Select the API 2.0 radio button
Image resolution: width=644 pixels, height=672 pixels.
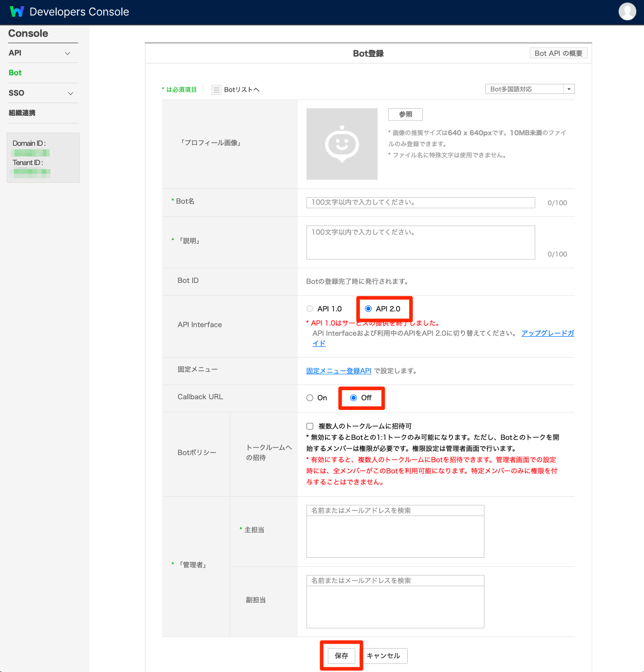(x=369, y=309)
